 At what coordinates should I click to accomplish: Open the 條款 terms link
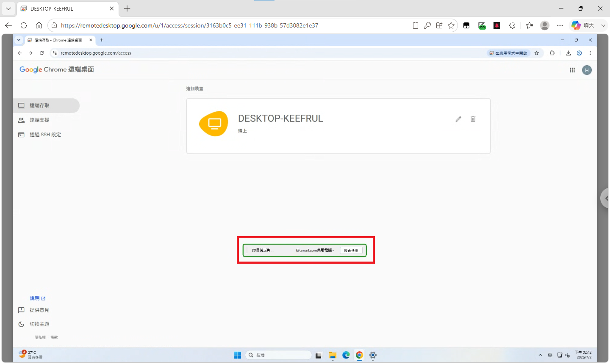[54, 337]
